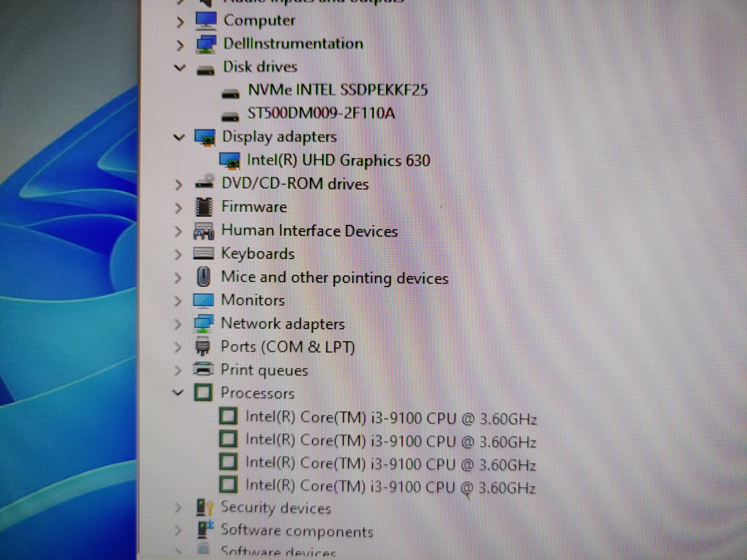Screen dimensions: 747x560
Task: Select the Keyboards label
Action: pyautogui.click(x=258, y=254)
